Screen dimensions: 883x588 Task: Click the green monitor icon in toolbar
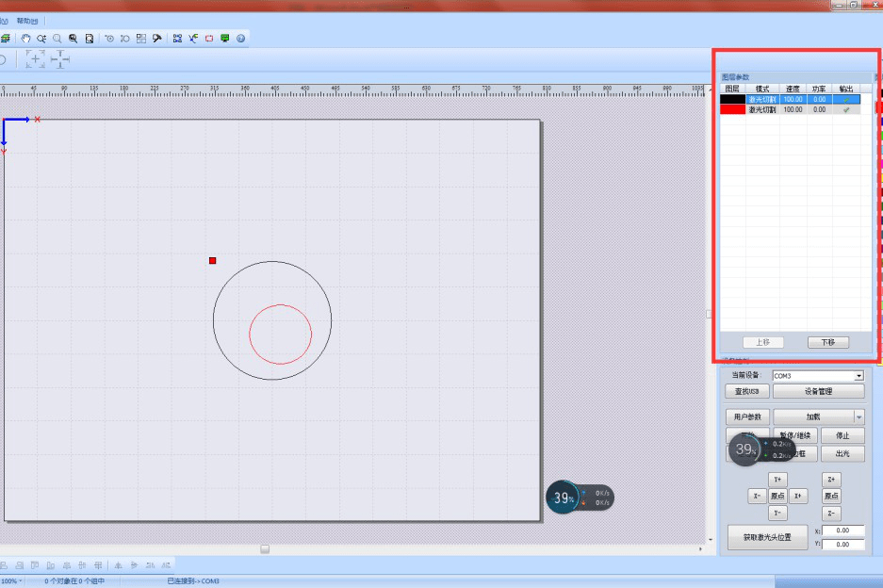[225, 39]
